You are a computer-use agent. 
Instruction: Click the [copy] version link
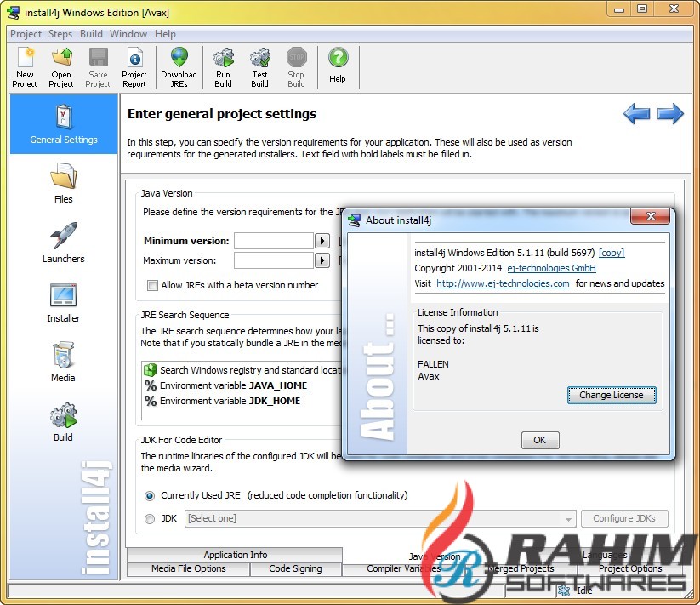(612, 253)
